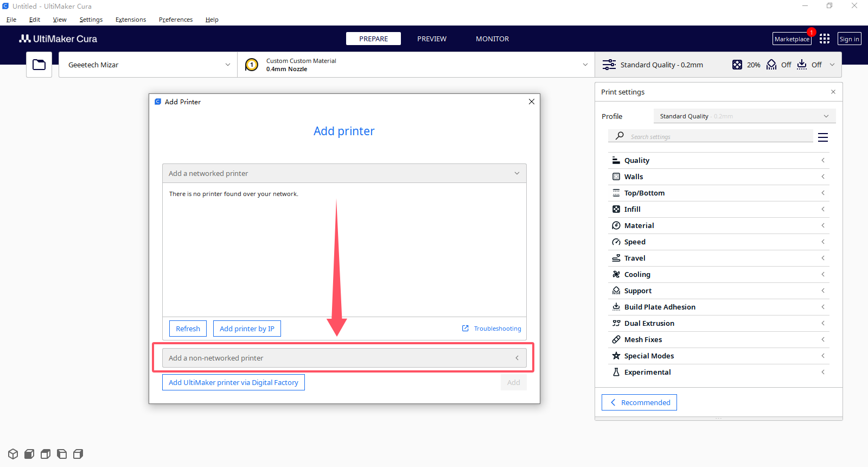Viewport: 868px width, 467px height.
Task: Switch to the PREVIEW stage tab
Action: click(432, 39)
